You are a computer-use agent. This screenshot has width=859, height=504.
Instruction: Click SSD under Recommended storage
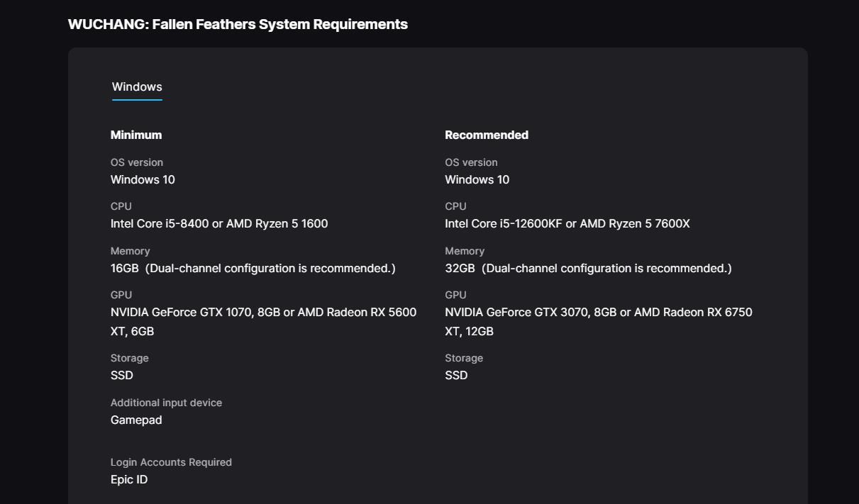[x=456, y=376]
